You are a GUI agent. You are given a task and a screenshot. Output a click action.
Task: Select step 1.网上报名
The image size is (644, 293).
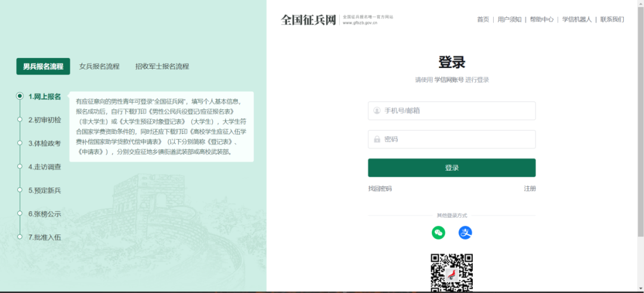click(44, 97)
